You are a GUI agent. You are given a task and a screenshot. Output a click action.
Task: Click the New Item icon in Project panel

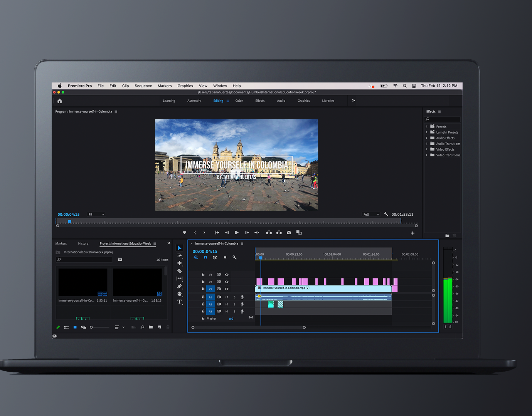159,327
